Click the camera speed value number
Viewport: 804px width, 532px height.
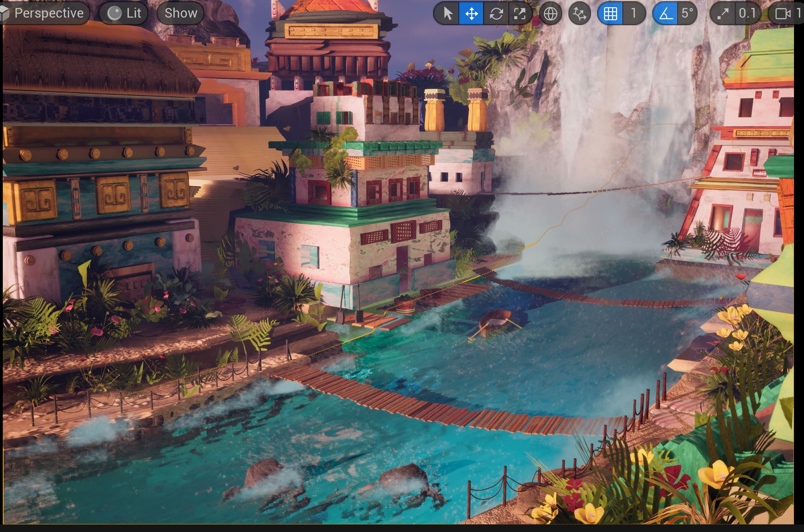point(799,14)
